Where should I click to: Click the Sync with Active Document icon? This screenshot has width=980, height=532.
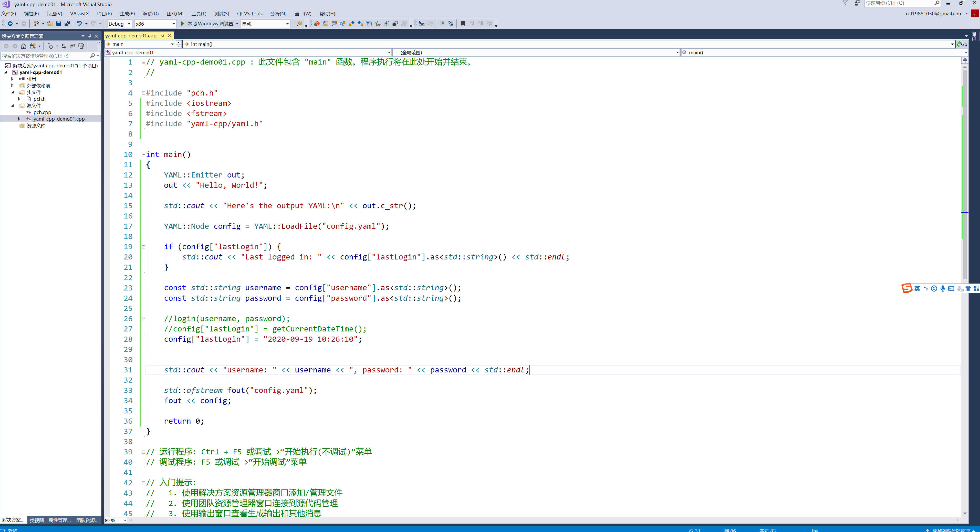(x=64, y=46)
